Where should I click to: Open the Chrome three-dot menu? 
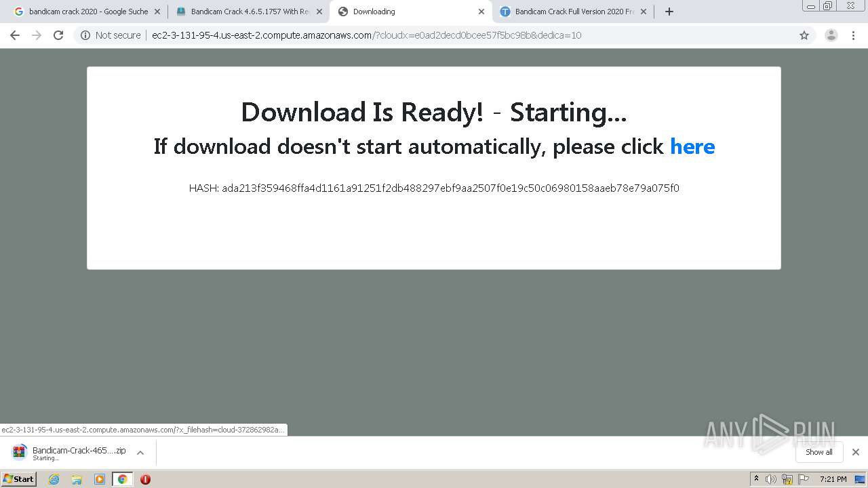coord(854,35)
